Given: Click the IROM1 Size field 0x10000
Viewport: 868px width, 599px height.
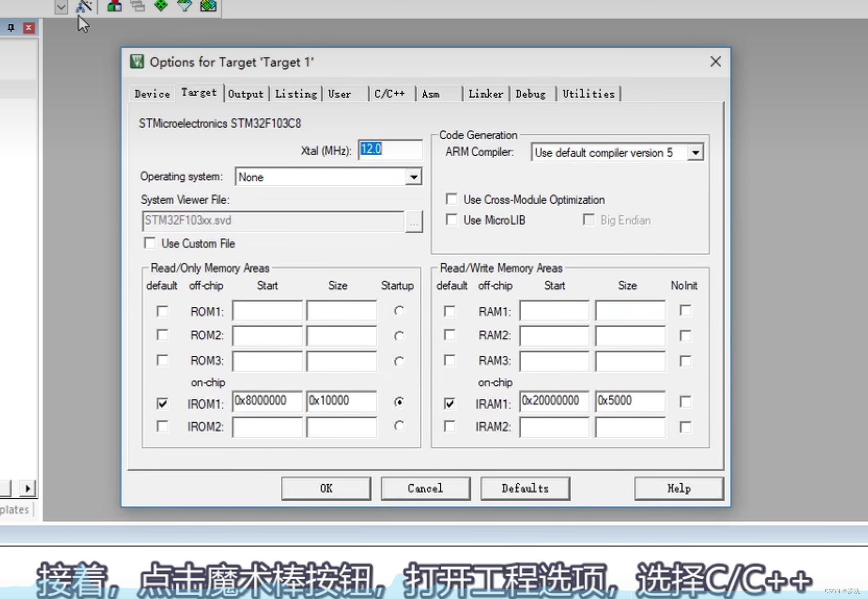Looking at the screenshot, I should (342, 401).
